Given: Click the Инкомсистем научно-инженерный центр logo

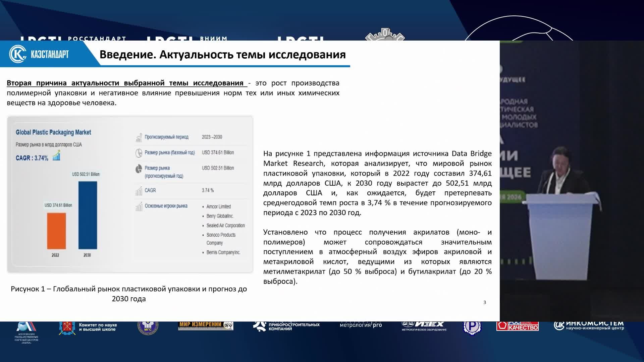Looking at the screenshot, I should point(589,325).
